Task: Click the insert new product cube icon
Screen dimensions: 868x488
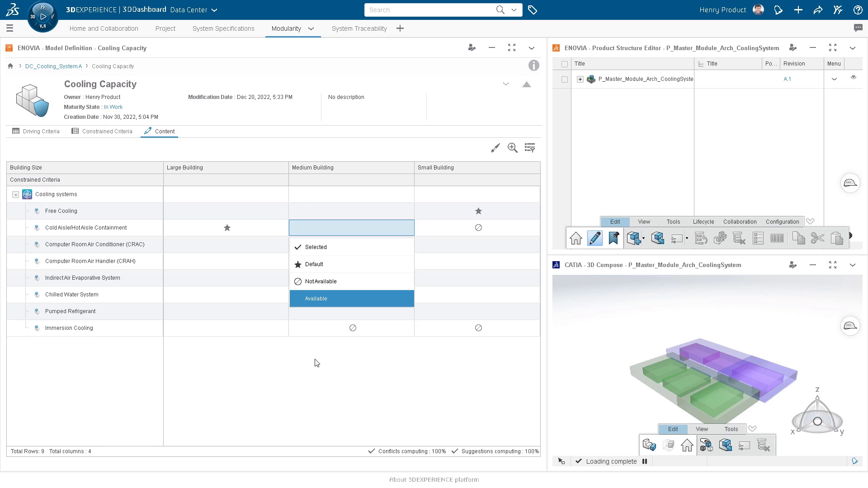Action: (634, 238)
